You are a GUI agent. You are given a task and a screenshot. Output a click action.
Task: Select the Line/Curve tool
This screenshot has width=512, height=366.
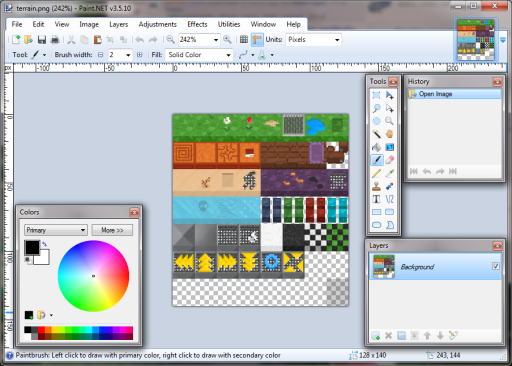click(x=389, y=199)
